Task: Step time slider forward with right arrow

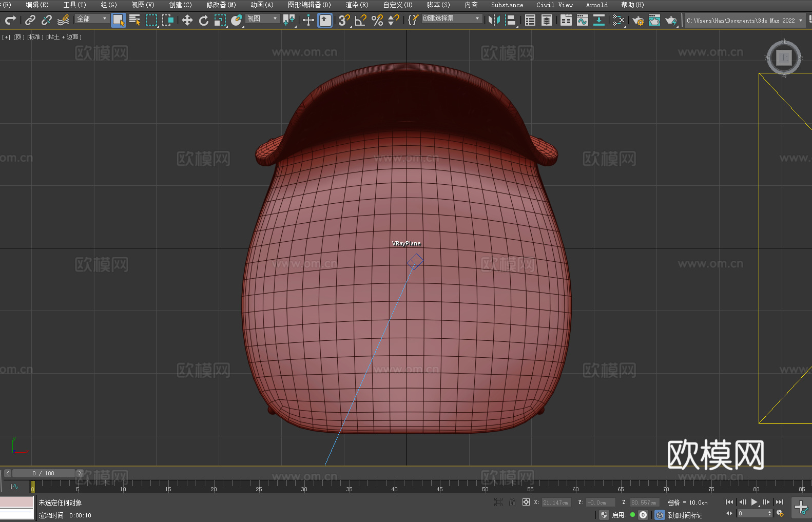Action: pyautogui.click(x=80, y=473)
